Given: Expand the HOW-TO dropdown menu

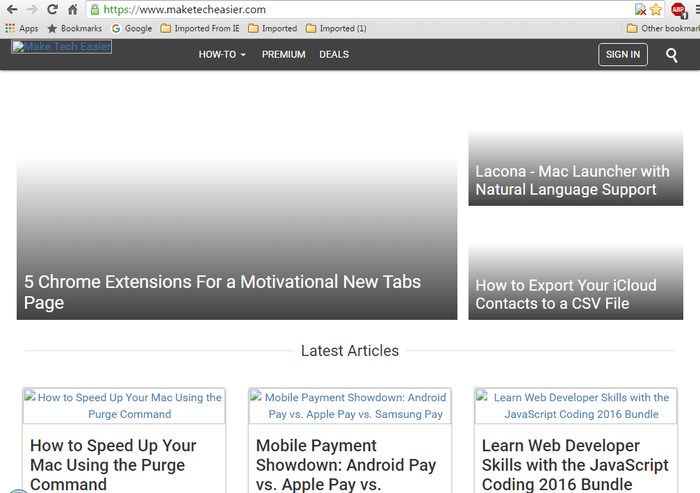Looking at the screenshot, I should tap(222, 54).
